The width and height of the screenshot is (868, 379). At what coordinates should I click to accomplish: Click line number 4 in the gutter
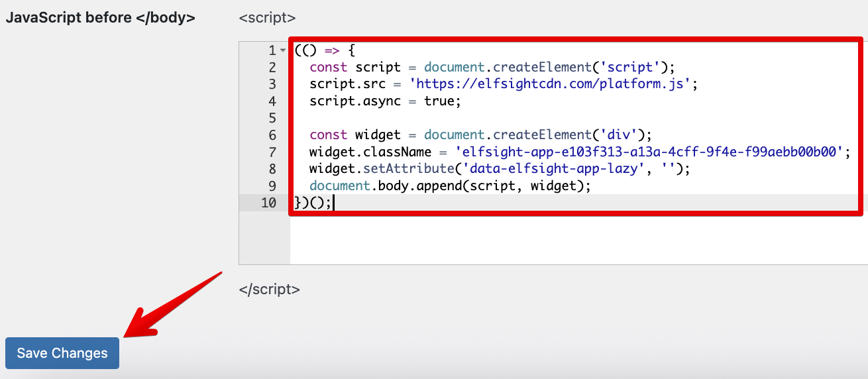click(x=272, y=101)
